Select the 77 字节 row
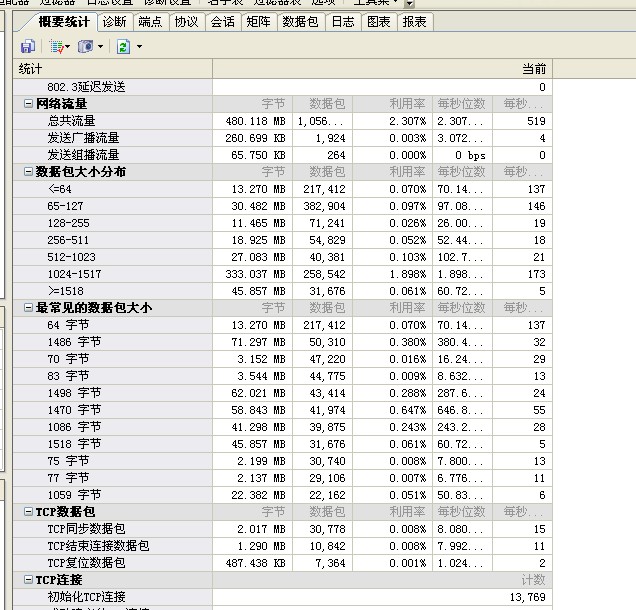636x610 pixels. pos(282,478)
